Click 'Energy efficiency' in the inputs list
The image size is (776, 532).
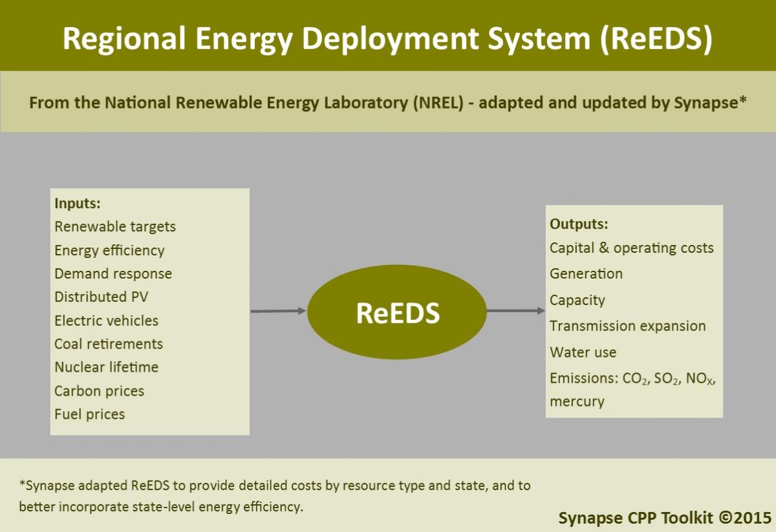point(109,250)
